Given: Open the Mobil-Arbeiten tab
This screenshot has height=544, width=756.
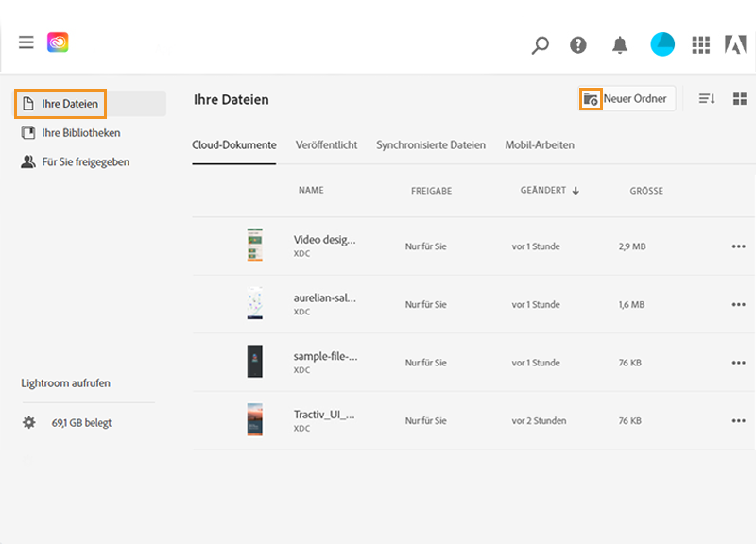Looking at the screenshot, I should tap(540, 144).
